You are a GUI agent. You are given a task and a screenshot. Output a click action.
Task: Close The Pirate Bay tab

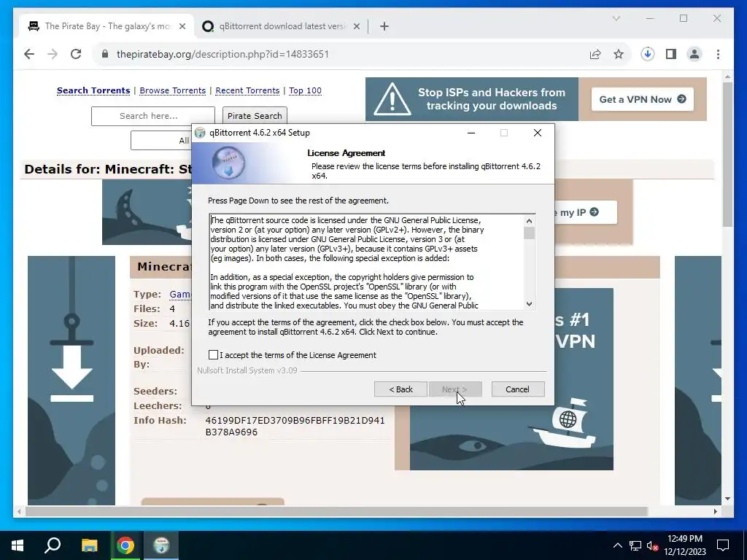[x=182, y=26]
